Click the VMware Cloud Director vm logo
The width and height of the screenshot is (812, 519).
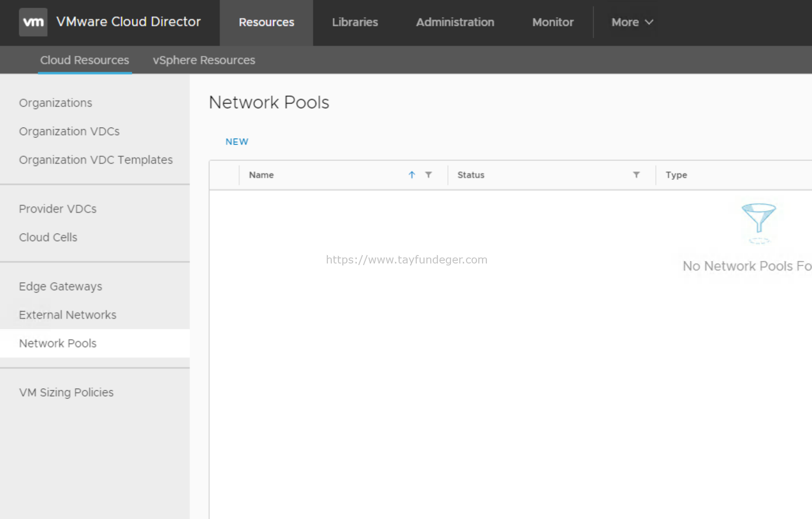pyautogui.click(x=33, y=22)
